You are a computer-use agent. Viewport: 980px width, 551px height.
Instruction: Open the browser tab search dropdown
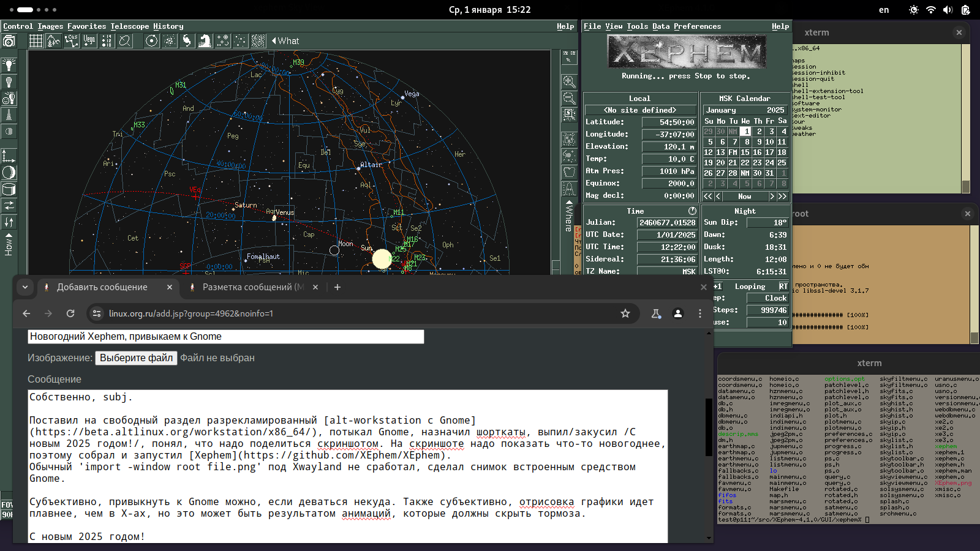coord(25,287)
